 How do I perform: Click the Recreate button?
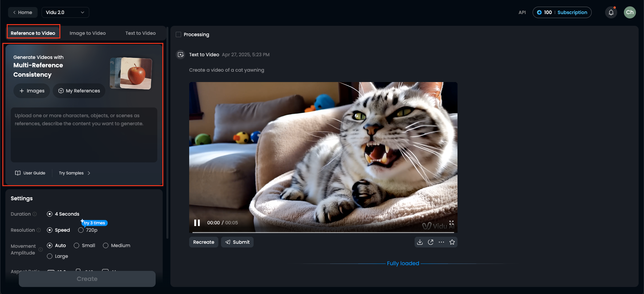coord(204,242)
